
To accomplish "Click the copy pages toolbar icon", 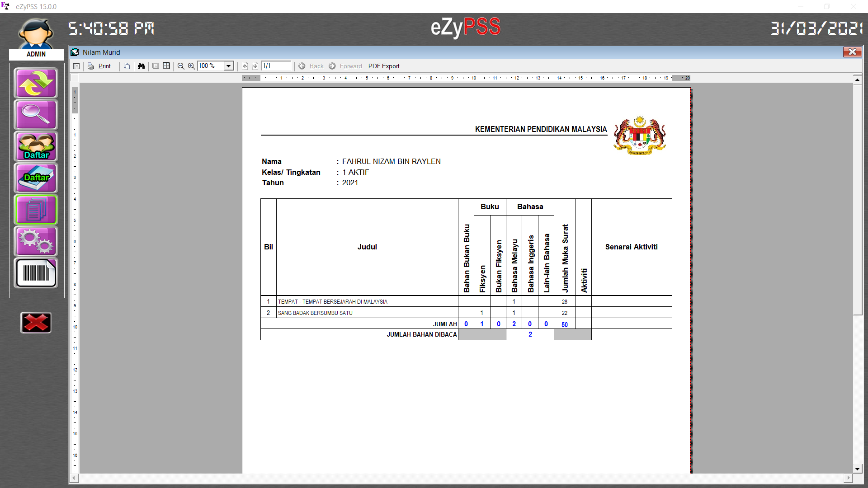I will pos(127,66).
